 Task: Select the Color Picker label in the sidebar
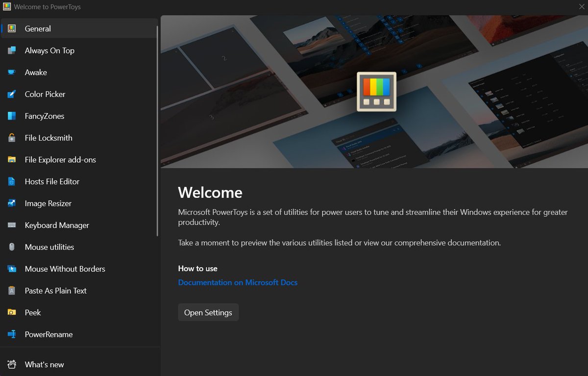[45, 94]
